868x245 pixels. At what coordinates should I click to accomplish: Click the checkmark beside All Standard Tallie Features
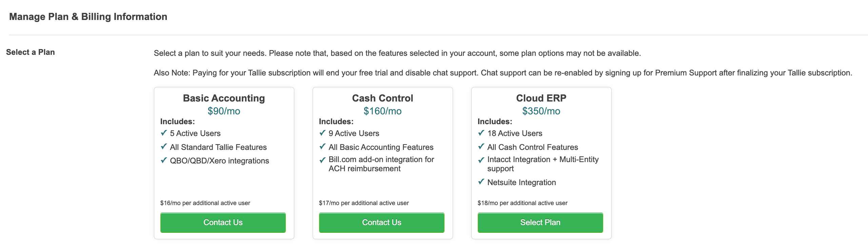coord(164,147)
